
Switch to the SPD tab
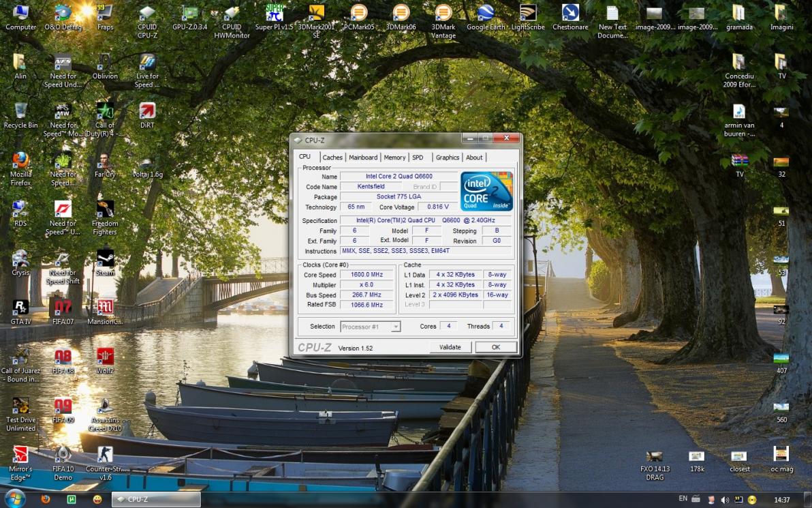(x=418, y=158)
